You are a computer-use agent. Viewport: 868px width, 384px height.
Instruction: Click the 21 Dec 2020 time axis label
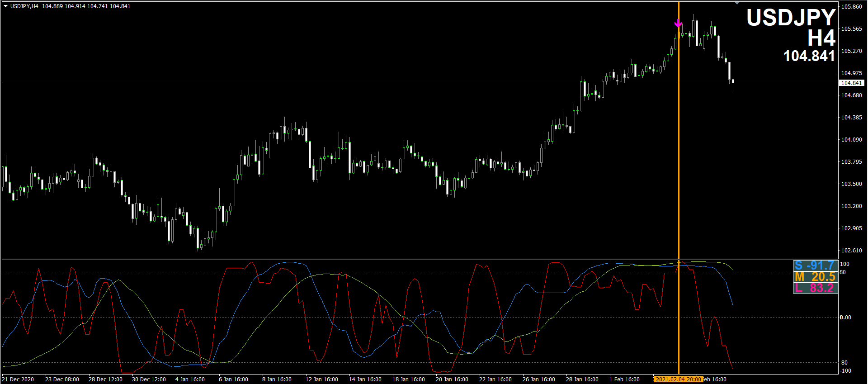pyautogui.click(x=18, y=379)
